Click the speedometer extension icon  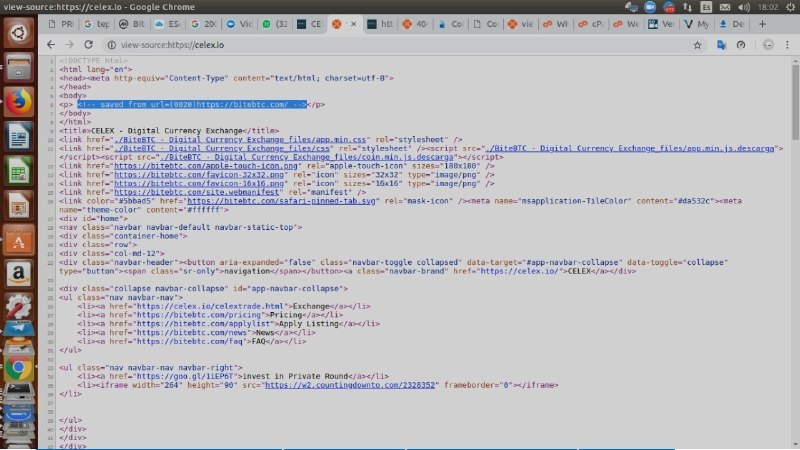[x=741, y=45]
